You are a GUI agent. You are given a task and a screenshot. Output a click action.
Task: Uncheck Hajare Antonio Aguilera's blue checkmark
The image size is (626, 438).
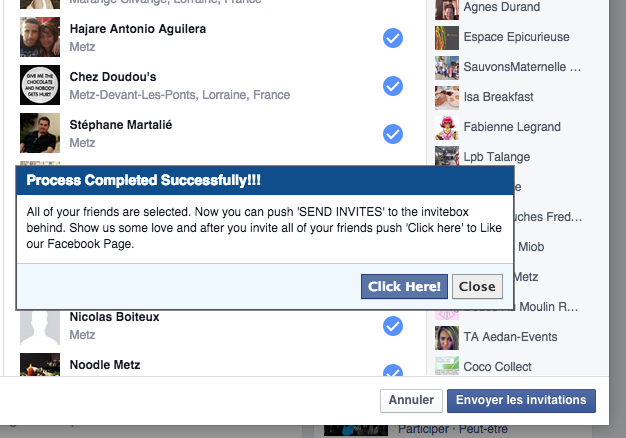pyautogui.click(x=393, y=38)
